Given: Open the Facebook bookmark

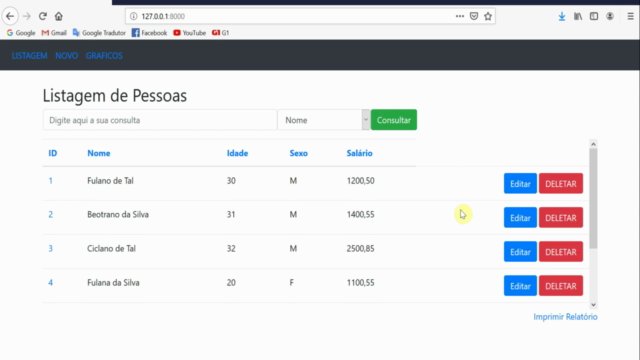Looking at the screenshot, I should 149,33.
